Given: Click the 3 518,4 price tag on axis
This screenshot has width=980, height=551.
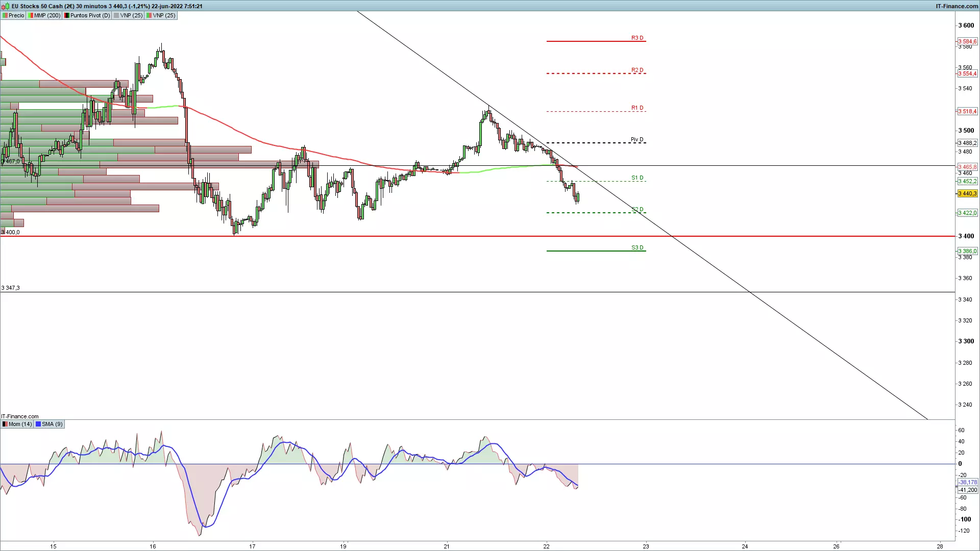Looking at the screenshot, I should pos(967,111).
